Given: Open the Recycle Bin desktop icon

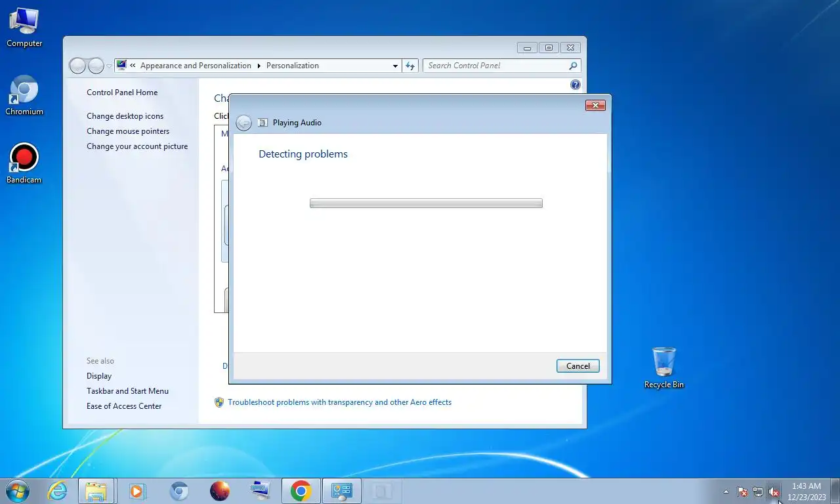Looking at the screenshot, I should pyautogui.click(x=663, y=369).
